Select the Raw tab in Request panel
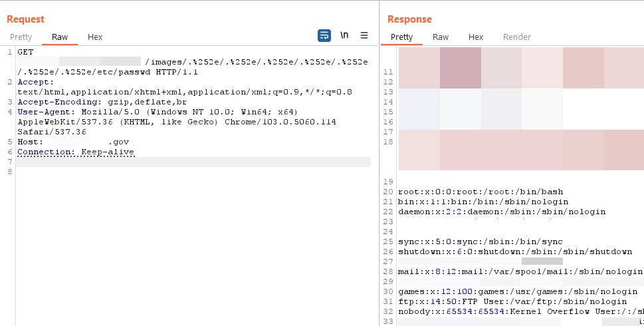 [x=60, y=37]
